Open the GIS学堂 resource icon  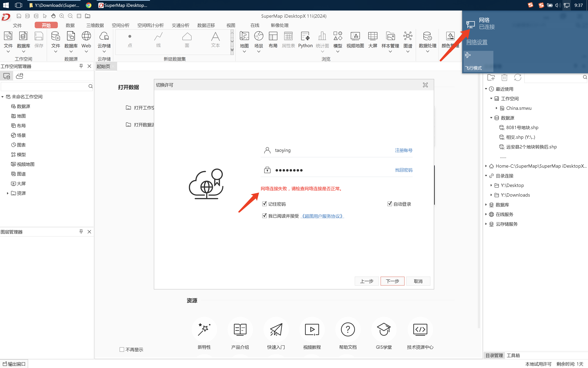click(x=384, y=330)
